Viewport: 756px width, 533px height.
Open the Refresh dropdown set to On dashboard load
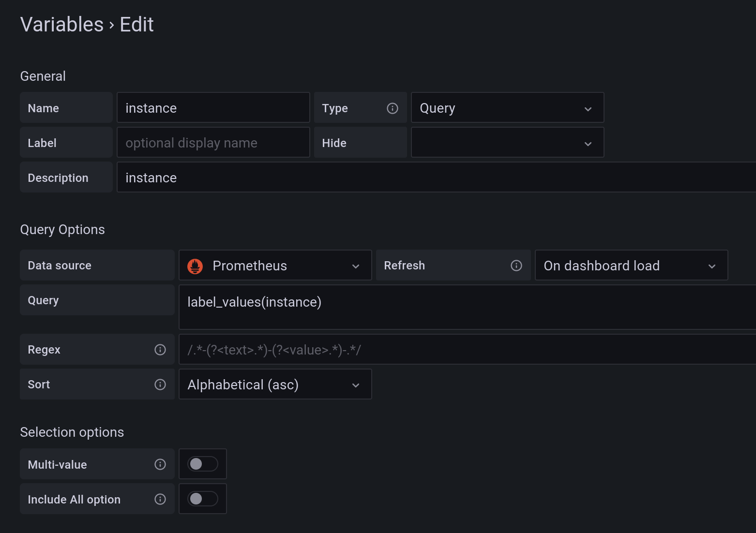tap(631, 265)
